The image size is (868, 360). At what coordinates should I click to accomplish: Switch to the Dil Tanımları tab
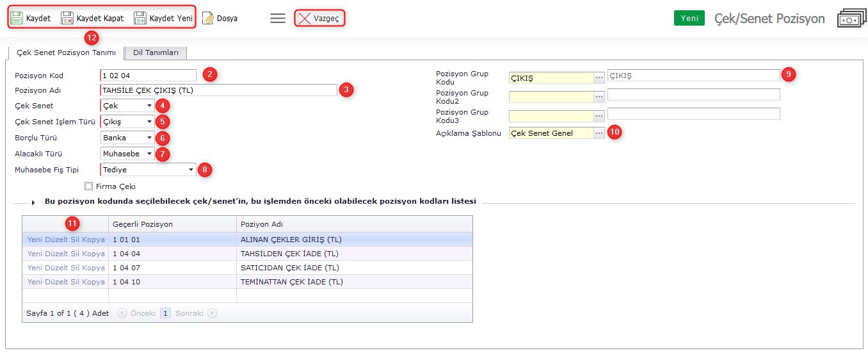pyautogui.click(x=156, y=53)
